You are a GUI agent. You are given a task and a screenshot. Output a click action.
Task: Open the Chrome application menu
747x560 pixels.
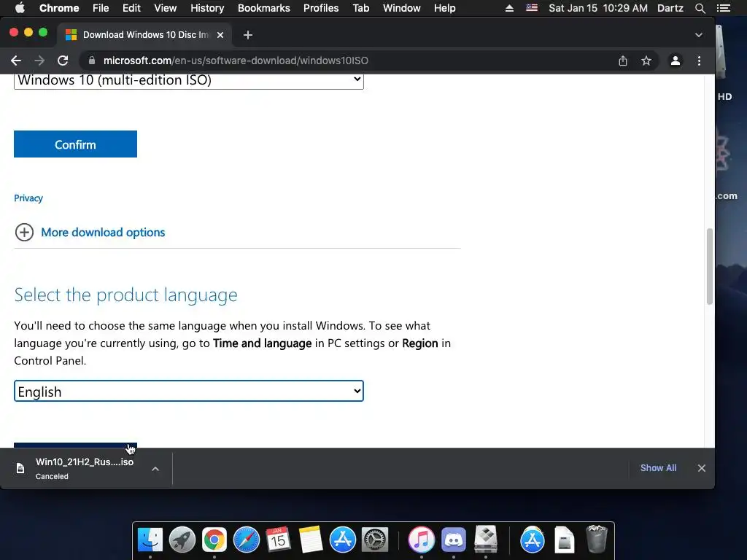[59, 8]
